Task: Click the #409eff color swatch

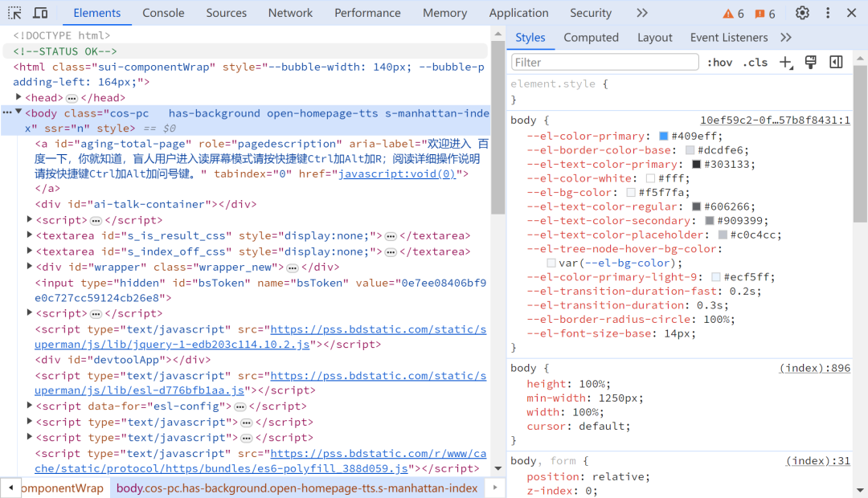Action: pyautogui.click(x=664, y=136)
